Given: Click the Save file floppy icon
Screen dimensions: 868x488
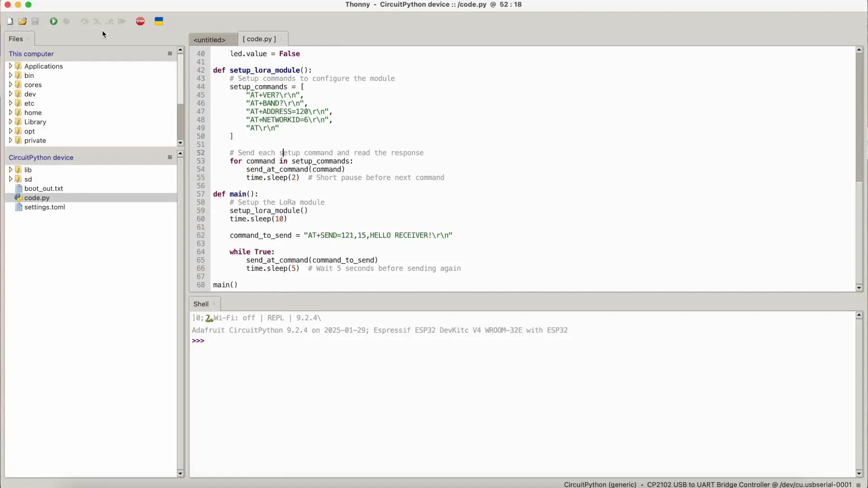Looking at the screenshot, I should pos(36,22).
